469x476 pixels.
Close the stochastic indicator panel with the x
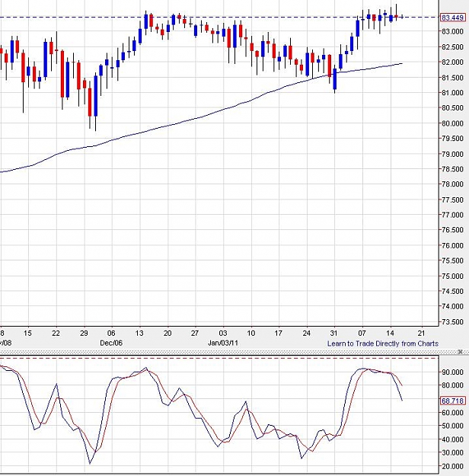click(460, 352)
